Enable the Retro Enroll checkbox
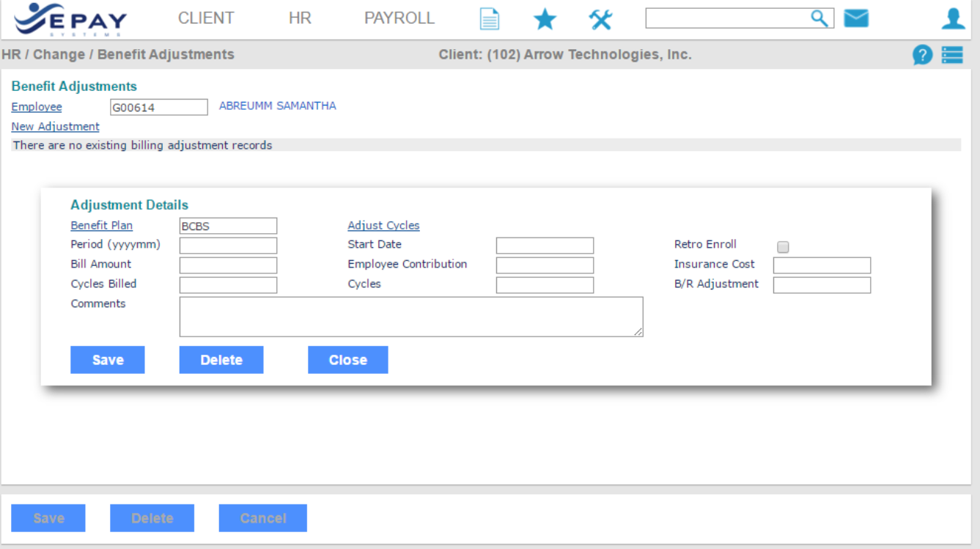Image resolution: width=980 pixels, height=549 pixels. point(782,247)
